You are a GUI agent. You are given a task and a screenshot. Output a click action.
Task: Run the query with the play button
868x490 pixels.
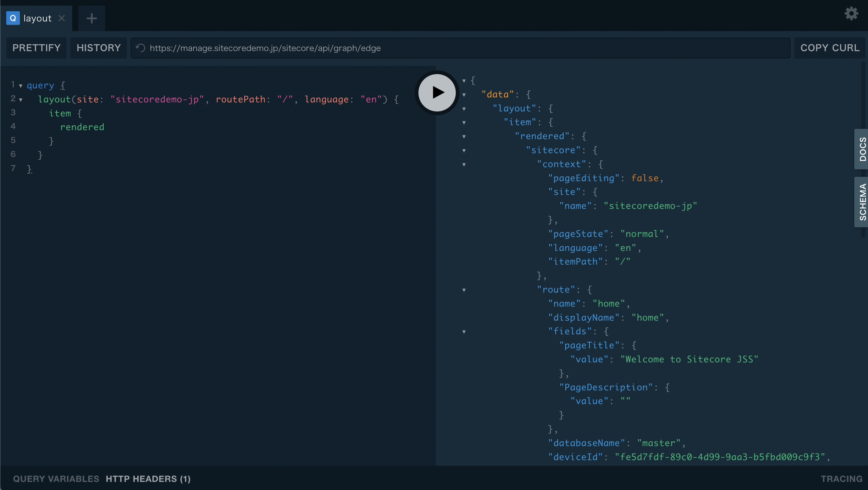point(437,92)
